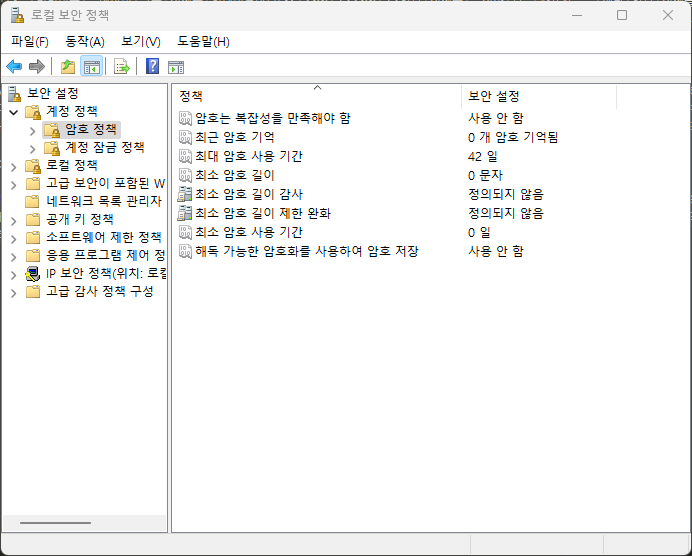692x556 pixels.
Task: Select 암호 정책 in the tree
Action: click(x=91, y=129)
